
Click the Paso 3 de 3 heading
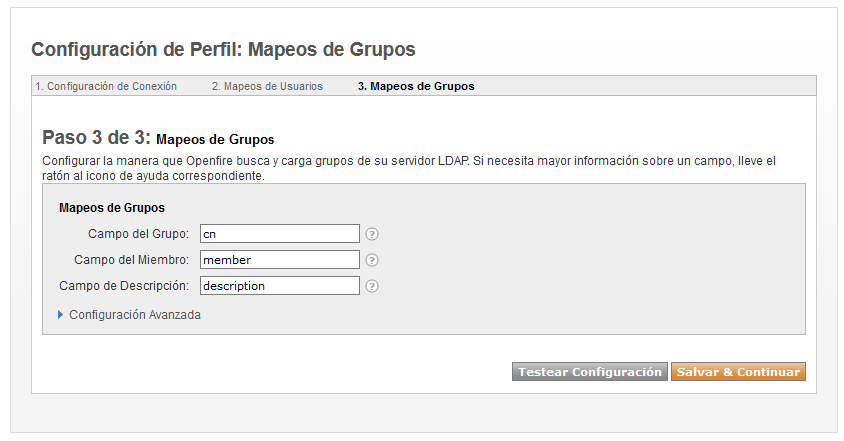pos(158,138)
